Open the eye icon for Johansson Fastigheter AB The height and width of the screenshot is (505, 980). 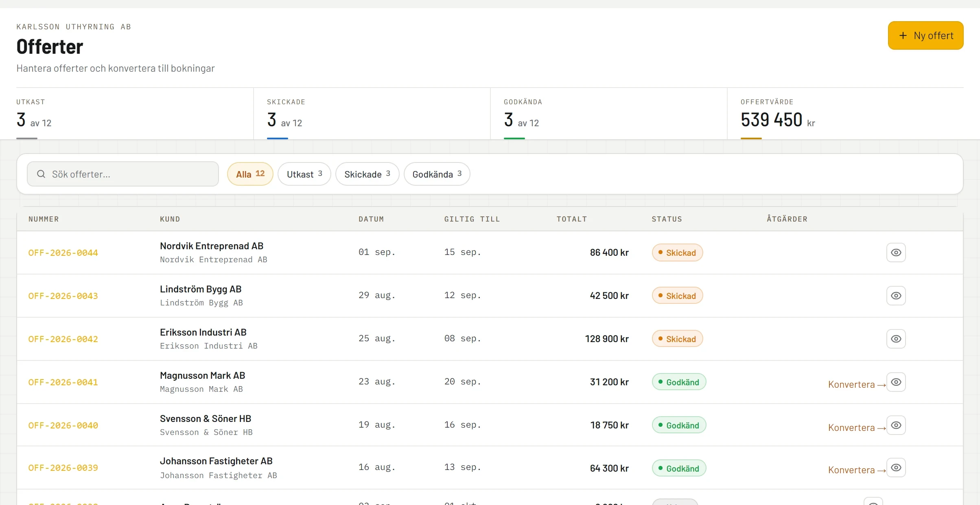pyautogui.click(x=896, y=468)
